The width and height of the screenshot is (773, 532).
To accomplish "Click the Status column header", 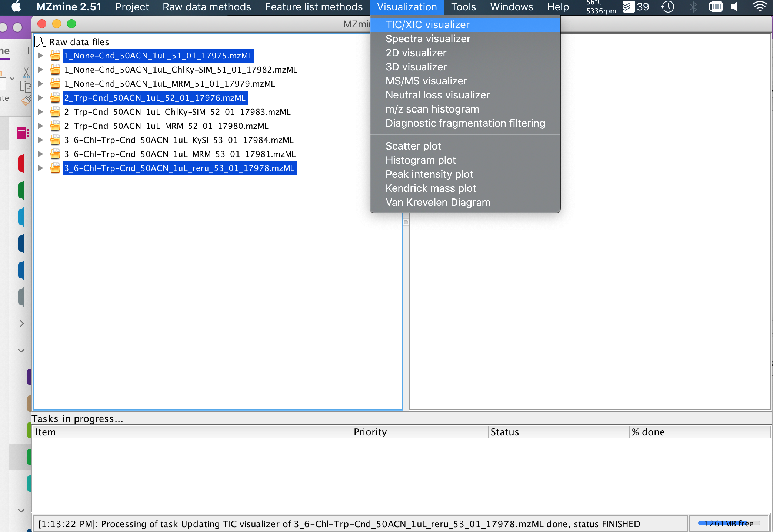I will [559, 432].
